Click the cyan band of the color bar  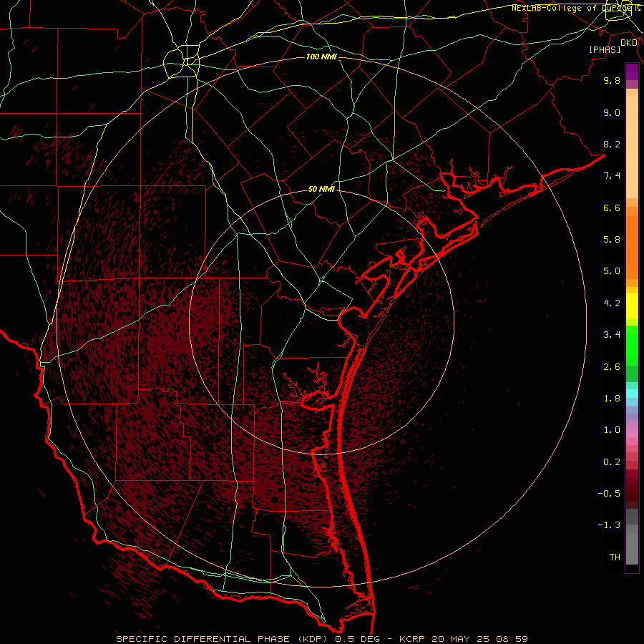(x=632, y=394)
